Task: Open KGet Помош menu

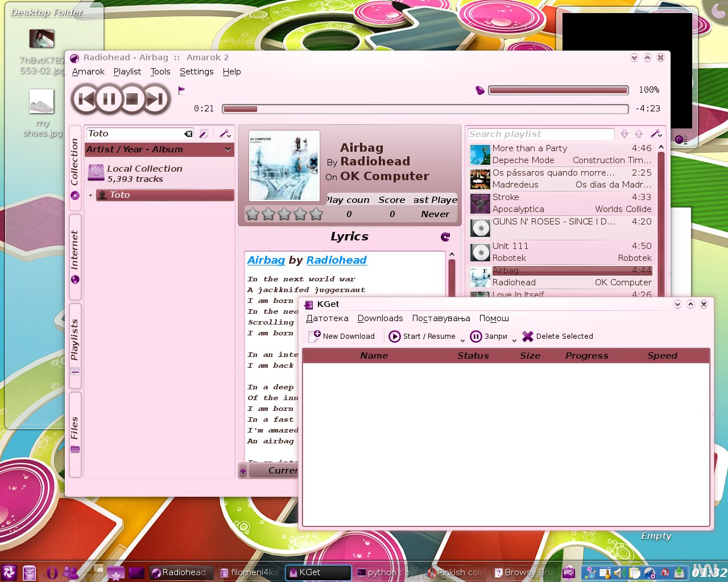Action: [x=494, y=318]
